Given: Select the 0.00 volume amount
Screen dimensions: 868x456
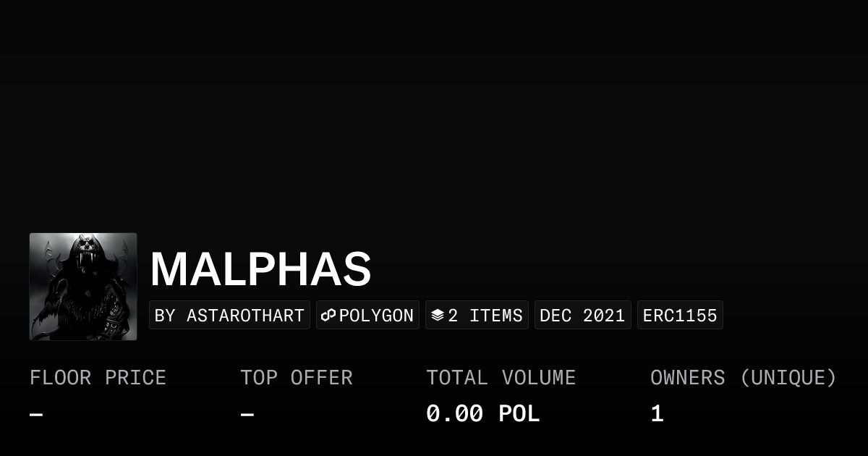Looking at the screenshot, I should click(x=454, y=414).
